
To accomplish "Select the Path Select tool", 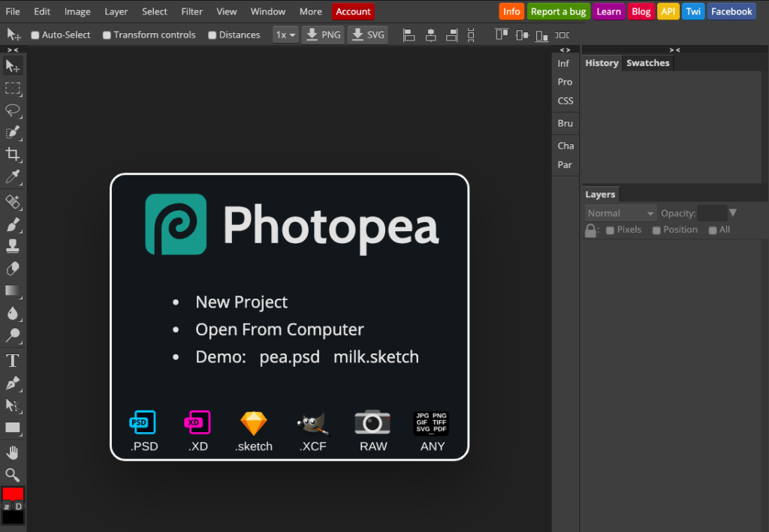I will 13,406.
